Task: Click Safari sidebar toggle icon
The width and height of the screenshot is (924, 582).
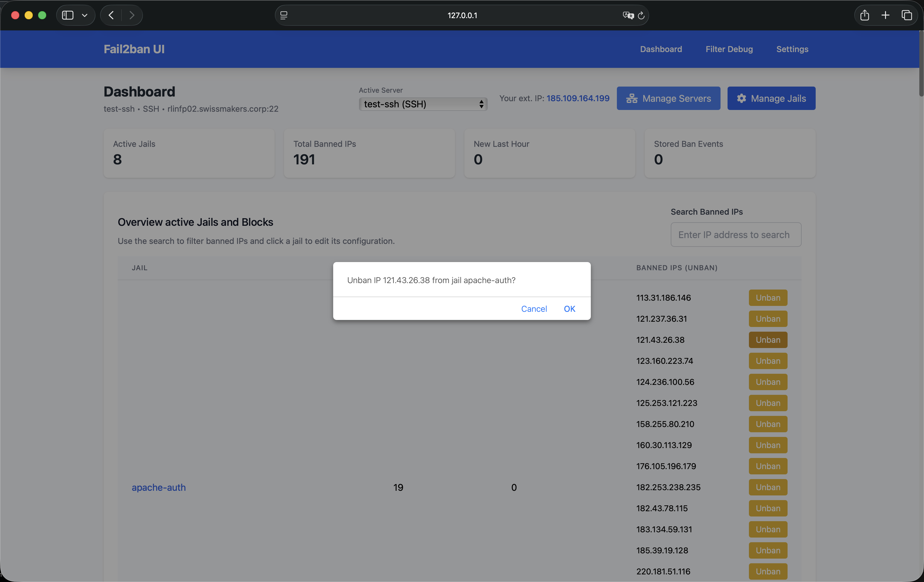Action: 68,15
